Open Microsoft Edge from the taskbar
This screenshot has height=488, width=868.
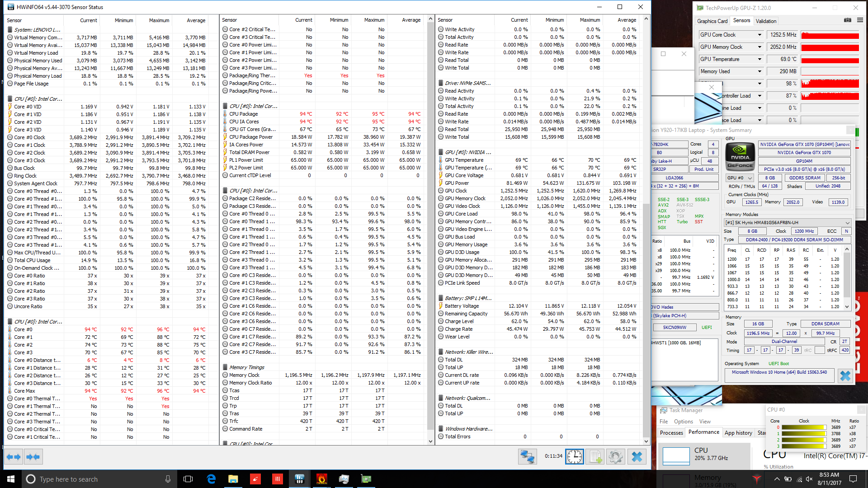211,479
